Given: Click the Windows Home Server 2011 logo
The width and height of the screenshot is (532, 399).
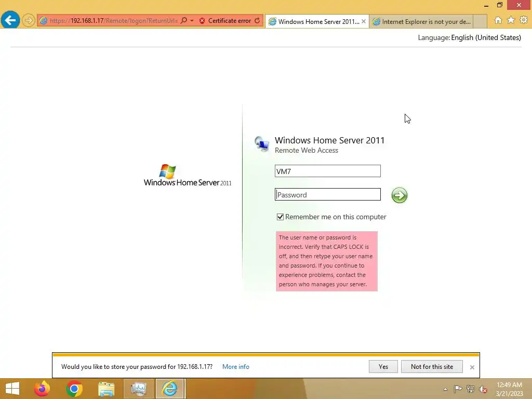Looking at the screenshot, I should pyautogui.click(x=187, y=176).
